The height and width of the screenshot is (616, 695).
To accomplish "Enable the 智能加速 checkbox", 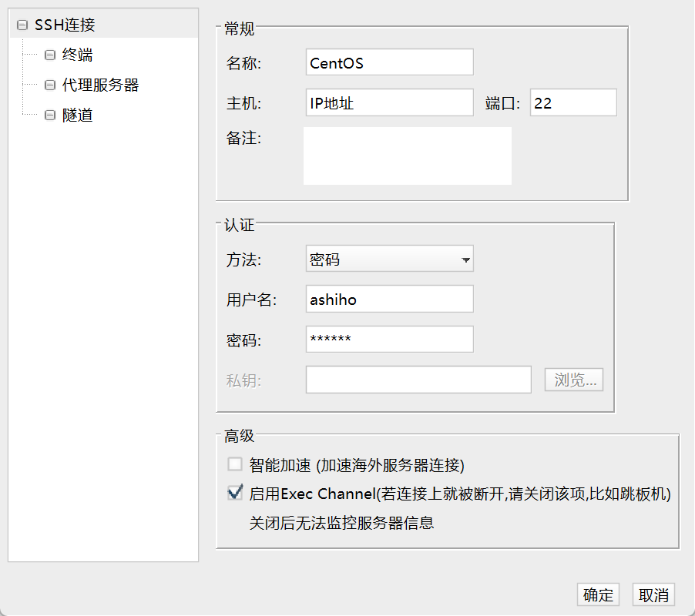I will pyautogui.click(x=235, y=464).
